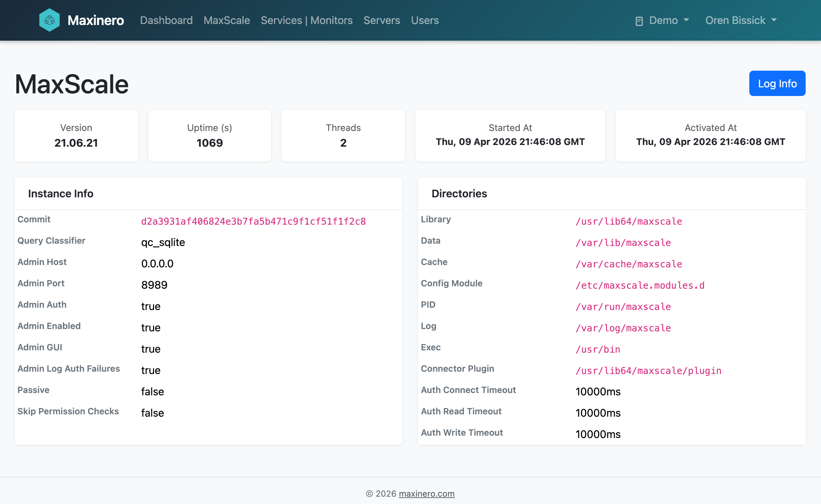The image size is (821, 504).
Task: Click the Uptime (s) card
Action: 209,136
